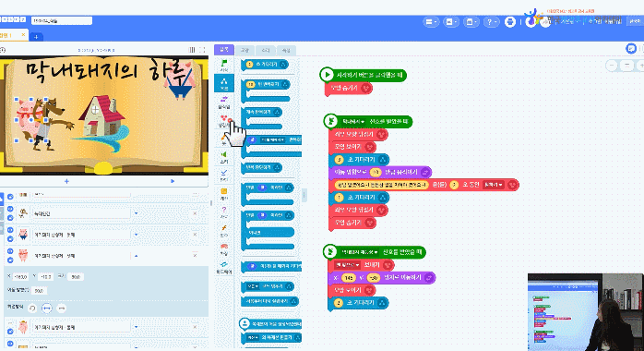Switch to the Block tab
Screen dimensions: 644x351
[x=224, y=50]
